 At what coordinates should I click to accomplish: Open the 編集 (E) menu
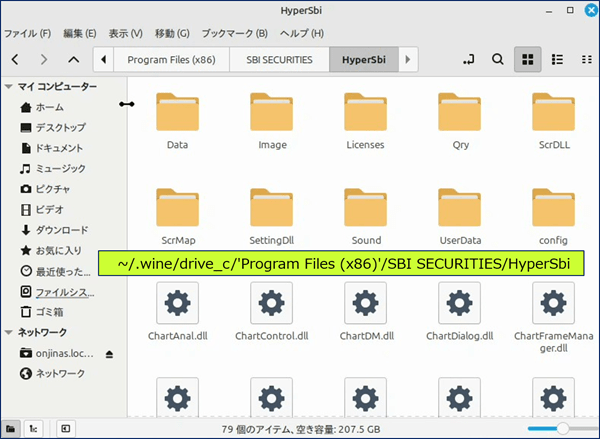click(80, 34)
